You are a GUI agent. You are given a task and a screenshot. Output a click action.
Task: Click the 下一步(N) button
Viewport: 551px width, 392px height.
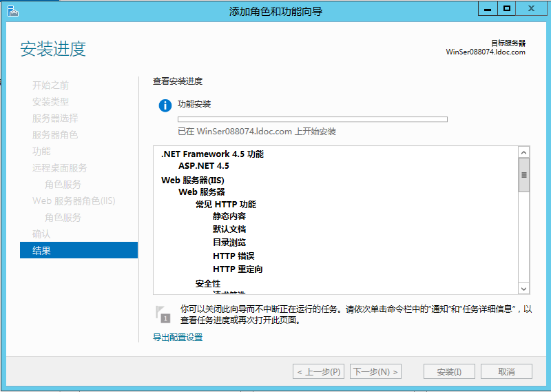pos(375,371)
